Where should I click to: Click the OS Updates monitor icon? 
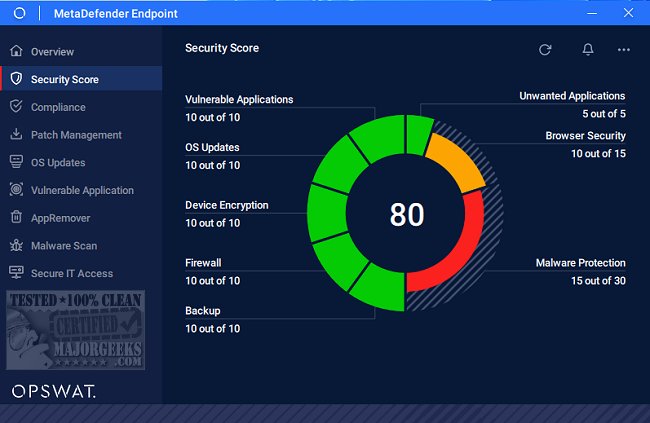[16, 162]
